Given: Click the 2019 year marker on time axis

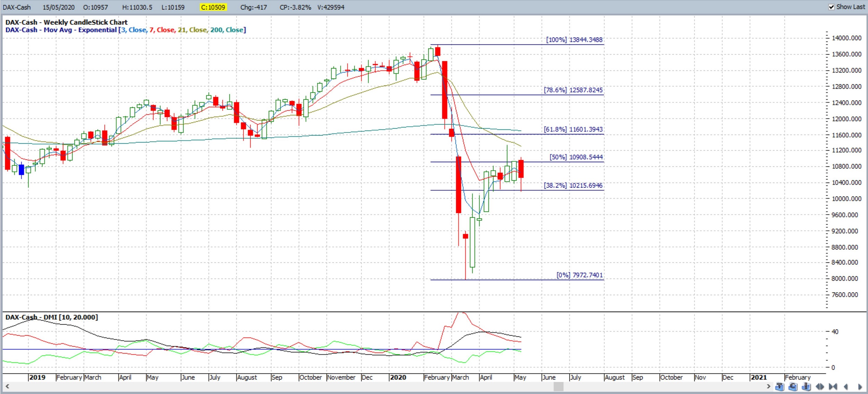Looking at the screenshot, I should point(37,377).
